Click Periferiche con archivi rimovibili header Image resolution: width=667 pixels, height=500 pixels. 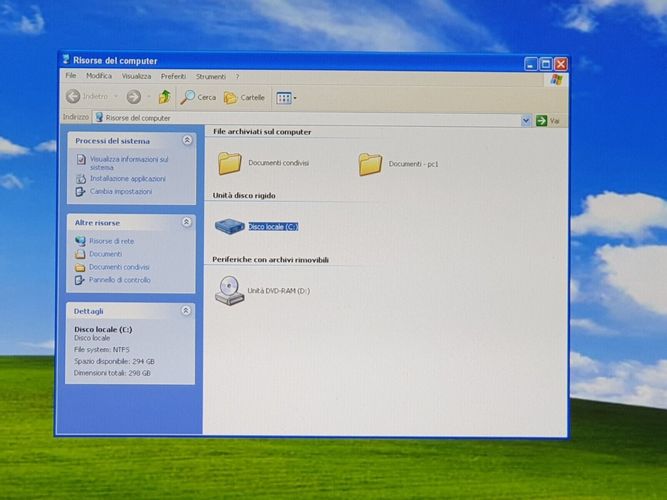[x=270, y=260]
